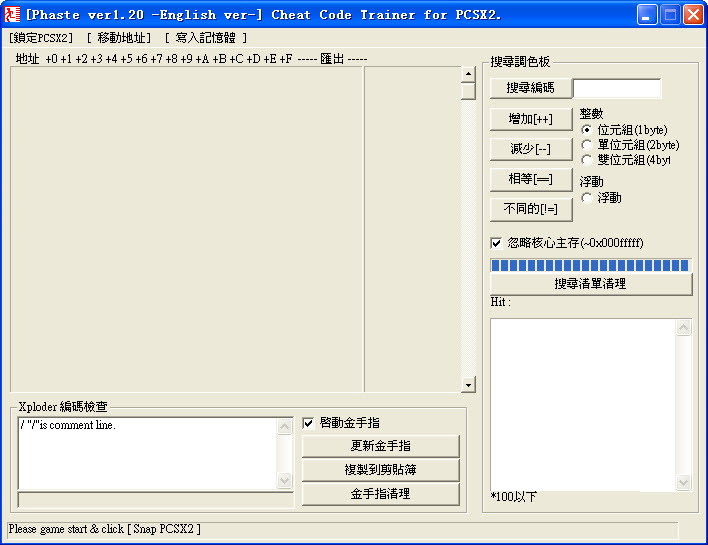Click Hit list scrollbar up arrow

click(x=684, y=328)
